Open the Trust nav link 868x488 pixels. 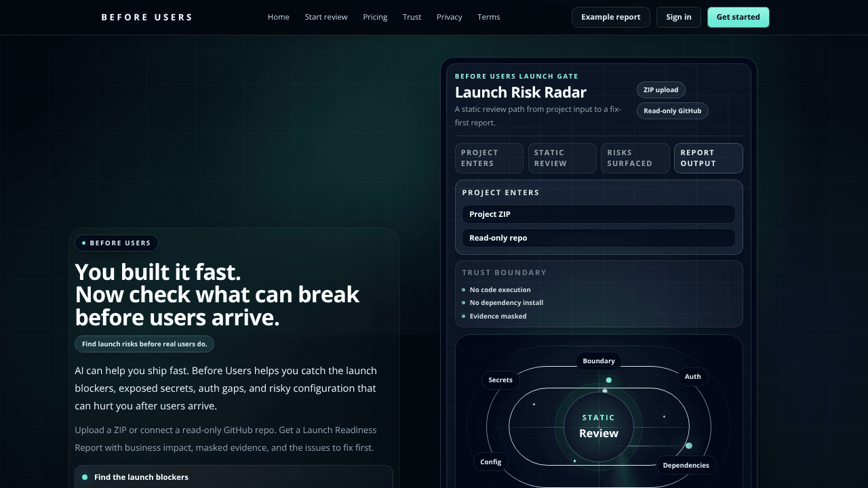pos(412,17)
